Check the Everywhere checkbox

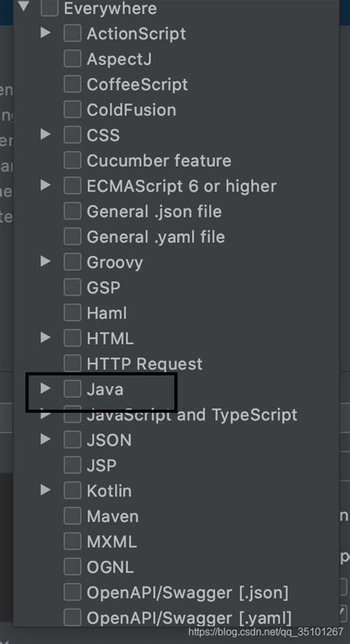coord(49,8)
